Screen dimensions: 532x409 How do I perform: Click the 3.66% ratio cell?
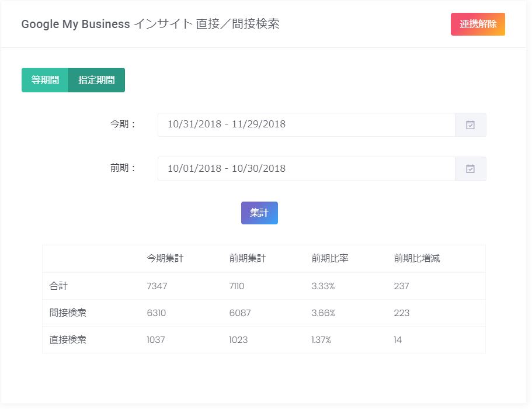click(324, 313)
